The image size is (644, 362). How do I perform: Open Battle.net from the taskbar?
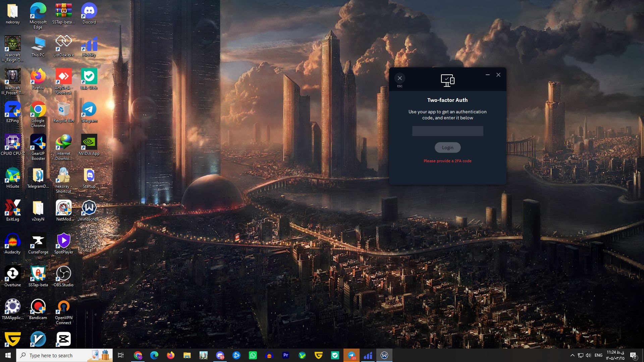[236, 355]
